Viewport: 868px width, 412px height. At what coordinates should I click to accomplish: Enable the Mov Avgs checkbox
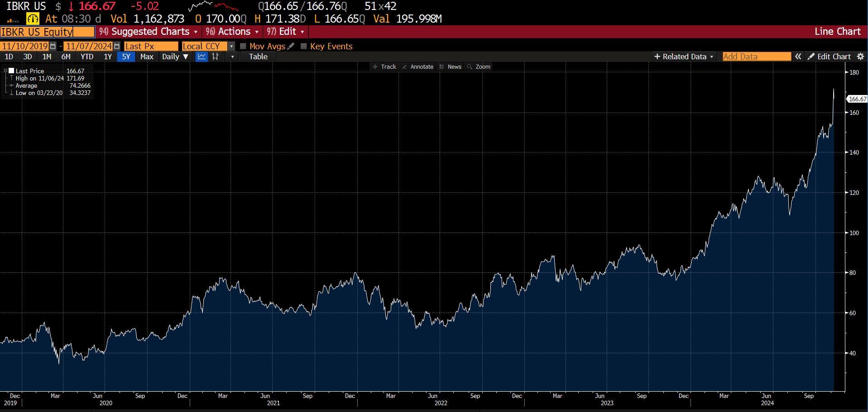pos(243,46)
